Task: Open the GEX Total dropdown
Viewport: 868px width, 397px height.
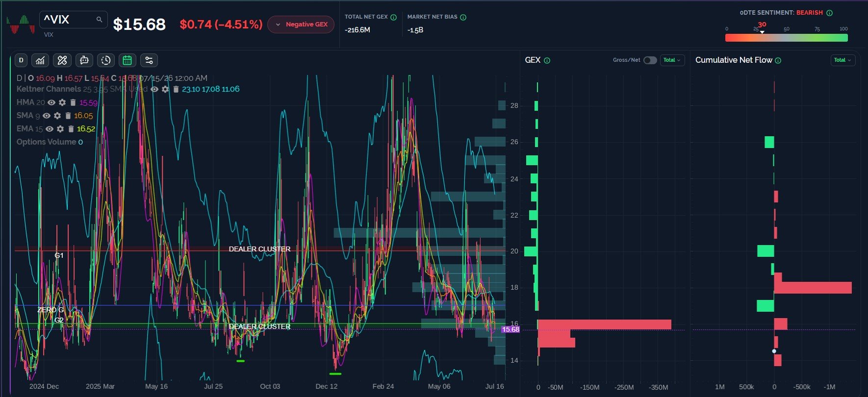Action: [672, 60]
